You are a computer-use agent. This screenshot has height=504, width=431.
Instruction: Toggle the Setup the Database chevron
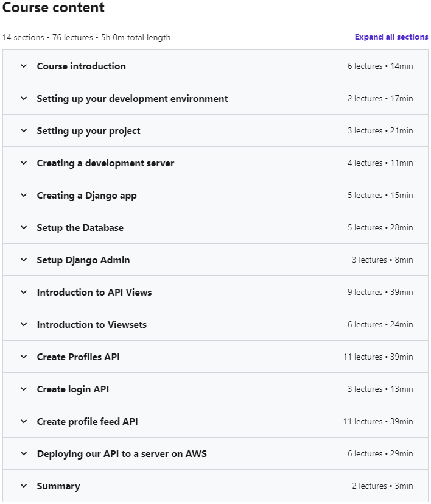24,227
